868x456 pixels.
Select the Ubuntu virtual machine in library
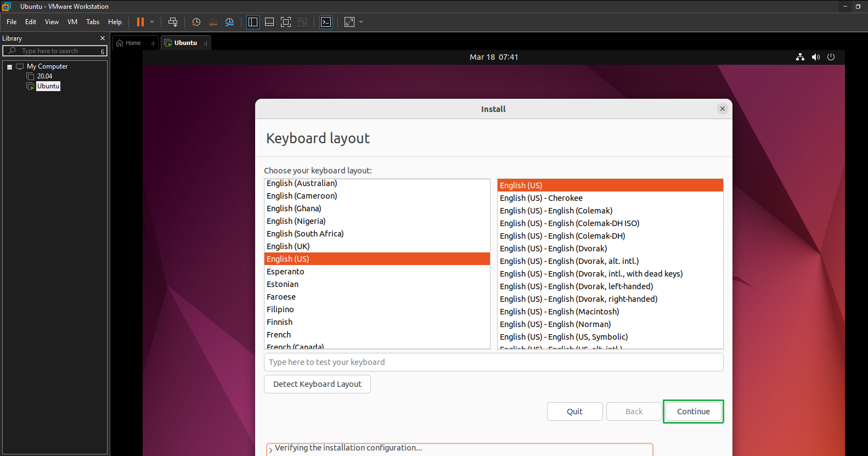[48, 86]
